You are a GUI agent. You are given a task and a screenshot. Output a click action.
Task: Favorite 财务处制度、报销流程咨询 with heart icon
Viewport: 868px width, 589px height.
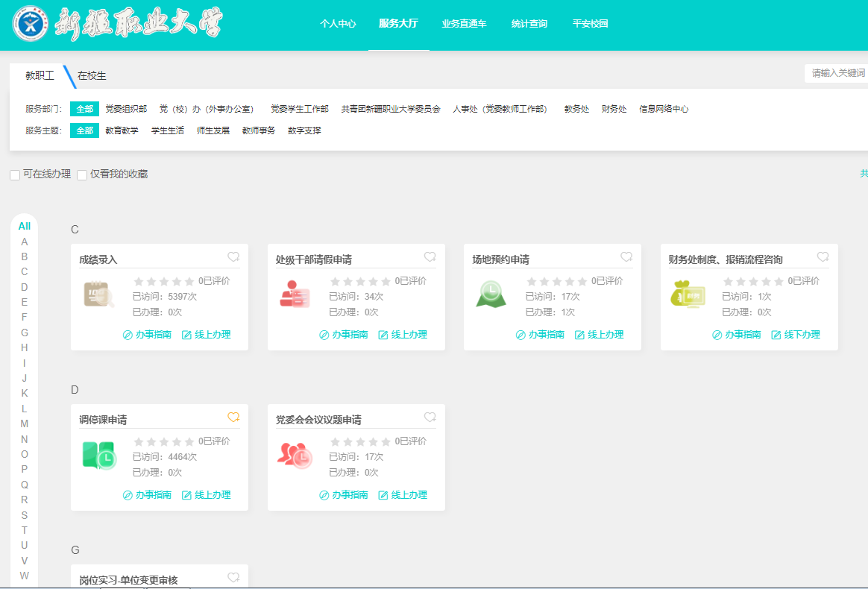823,257
